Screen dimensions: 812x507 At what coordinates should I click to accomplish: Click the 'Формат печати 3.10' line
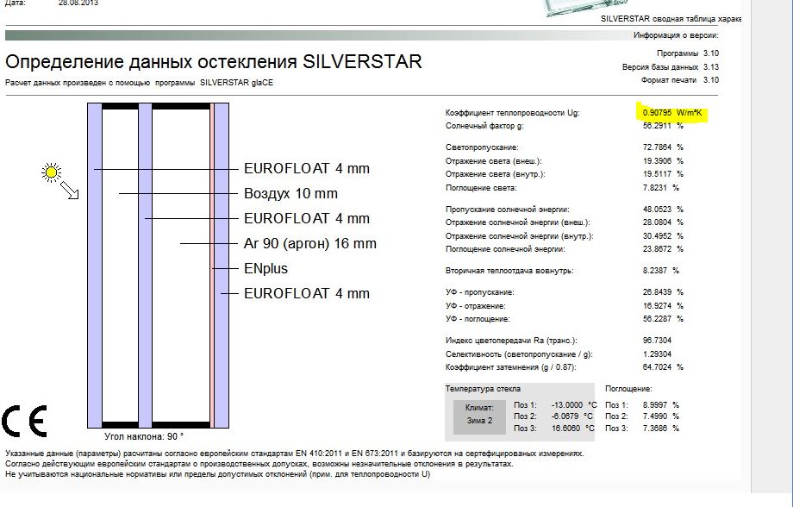tap(679, 80)
